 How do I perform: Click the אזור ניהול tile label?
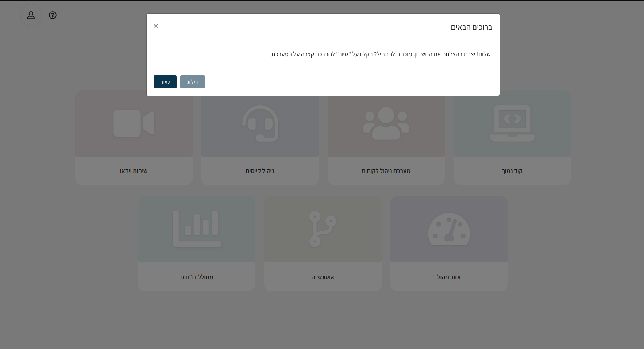pos(449,276)
